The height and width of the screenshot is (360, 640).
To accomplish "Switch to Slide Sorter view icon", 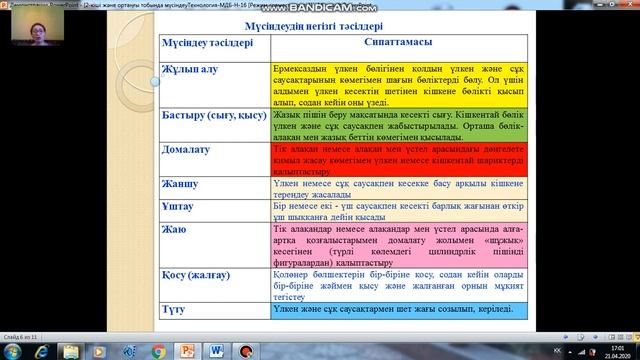I will click(x=620, y=337).
